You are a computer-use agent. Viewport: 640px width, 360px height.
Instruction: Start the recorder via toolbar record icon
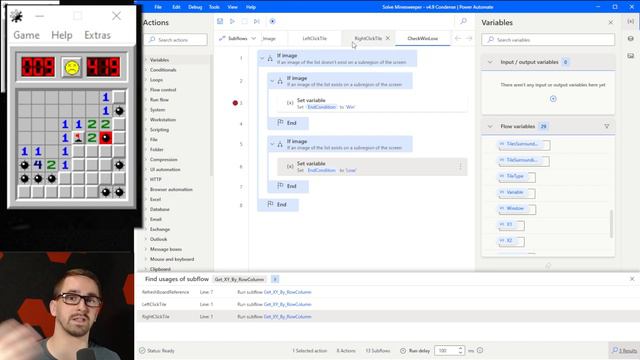point(272,21)
